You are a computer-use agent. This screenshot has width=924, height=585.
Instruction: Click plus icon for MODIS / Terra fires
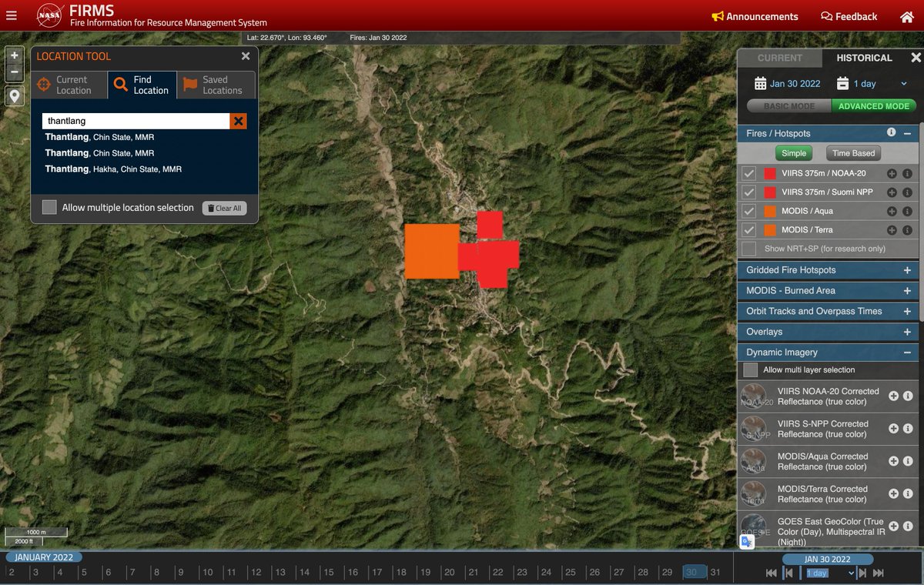point(892,230)
